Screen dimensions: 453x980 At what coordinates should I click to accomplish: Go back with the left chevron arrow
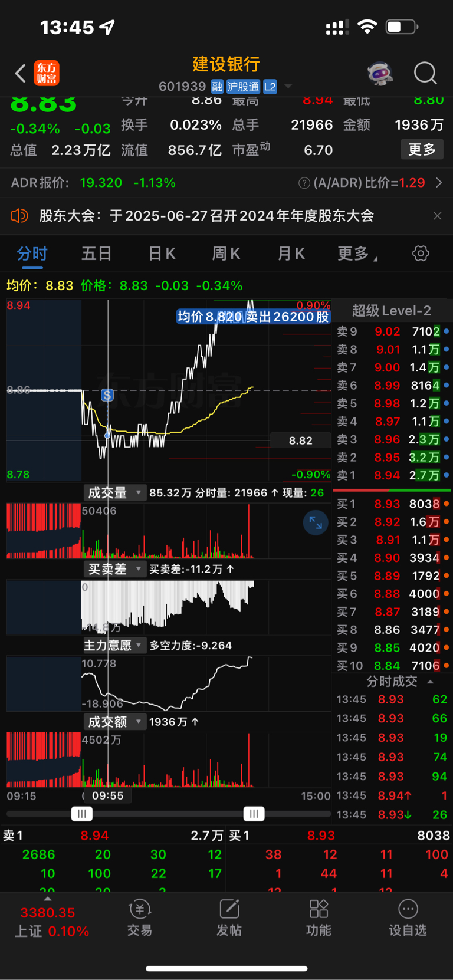21,74
